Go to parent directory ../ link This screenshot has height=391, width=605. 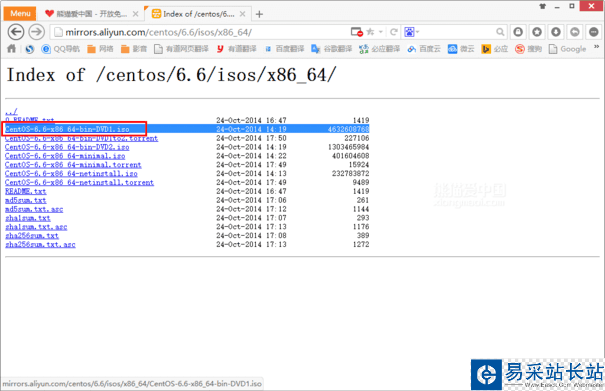click(11, 112)
